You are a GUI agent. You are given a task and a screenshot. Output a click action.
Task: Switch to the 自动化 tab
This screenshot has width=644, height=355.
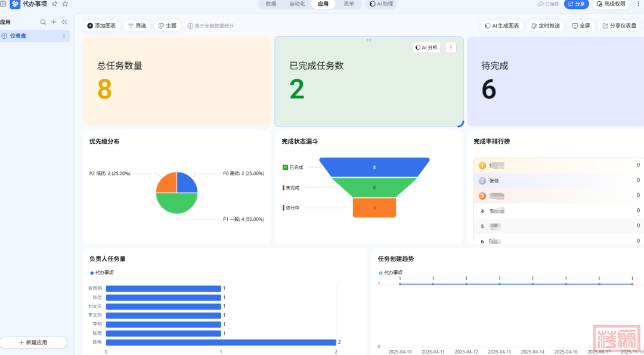pyautogui.click(x=297, y=4)
